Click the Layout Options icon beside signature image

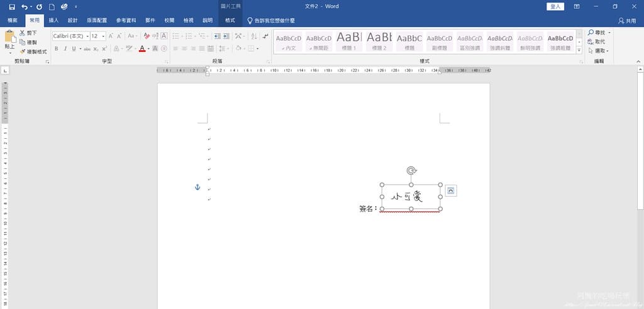point(450,190)
